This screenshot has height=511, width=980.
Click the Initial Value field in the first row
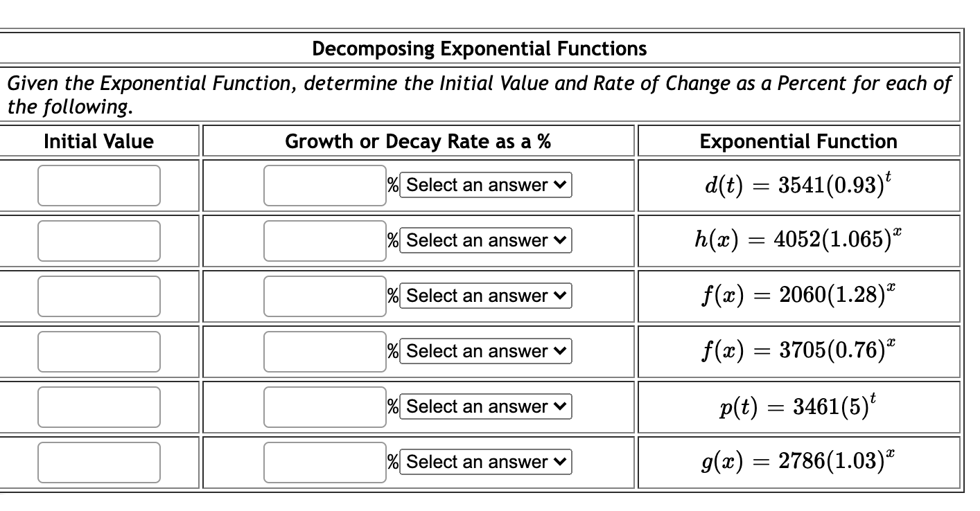point(98,185)
